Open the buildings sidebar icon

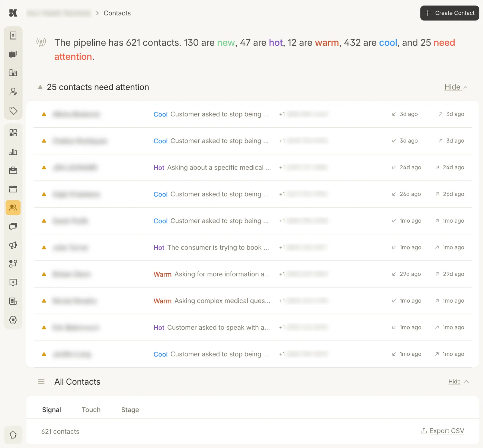click(13, 73)
